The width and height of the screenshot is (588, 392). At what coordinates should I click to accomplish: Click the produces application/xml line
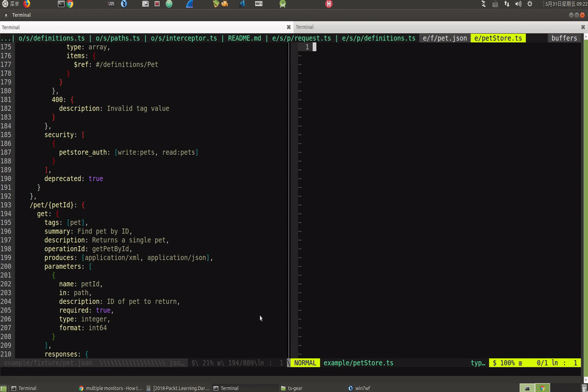point(128,258)
